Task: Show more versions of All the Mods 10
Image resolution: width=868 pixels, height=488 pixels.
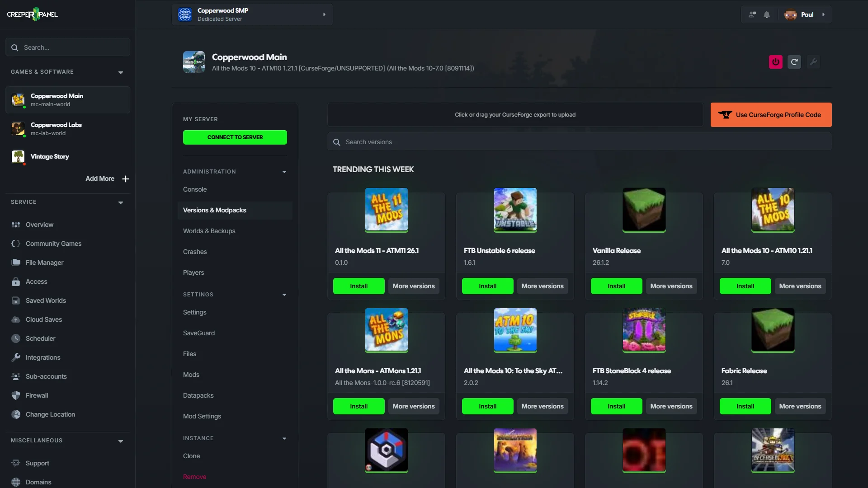Action: pos(800,286)
